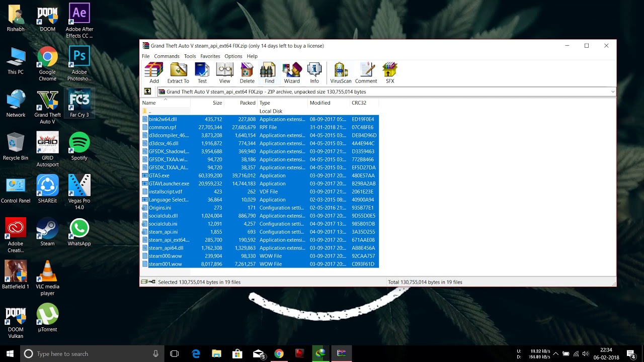
Task: Add a Comment to the archive
Action: 366,73
